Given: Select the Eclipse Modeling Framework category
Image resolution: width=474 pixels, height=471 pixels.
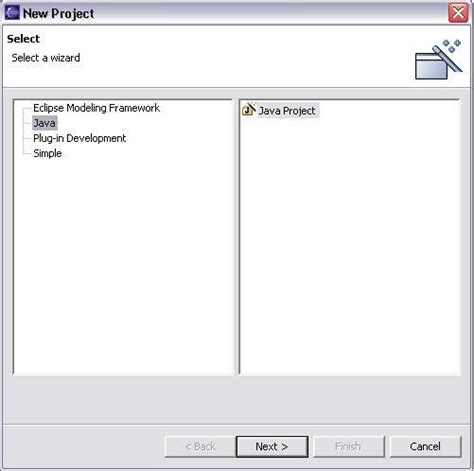Looking at the screenshot, I should 96,108.
